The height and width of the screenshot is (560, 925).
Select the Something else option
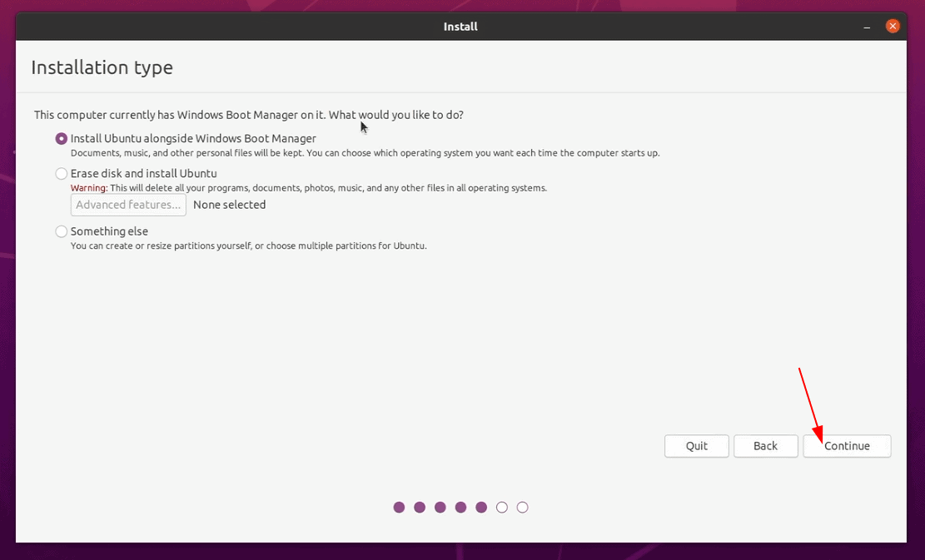(x=61, y=230)
